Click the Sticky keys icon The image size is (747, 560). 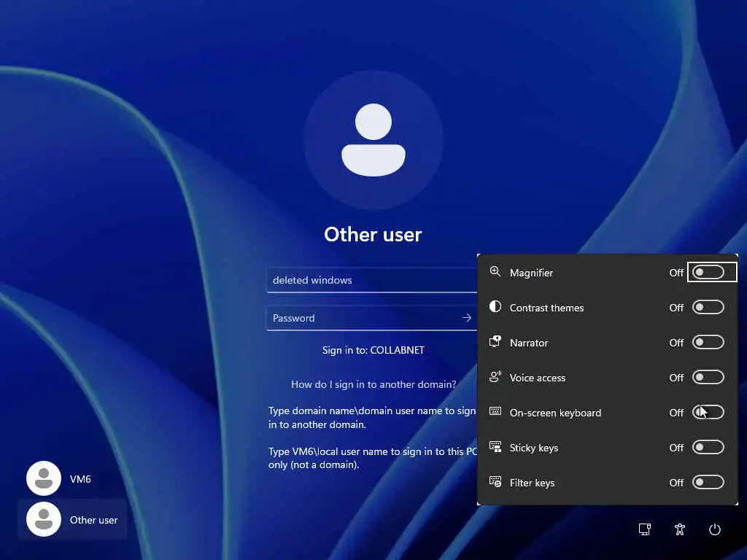click(495, 447)
